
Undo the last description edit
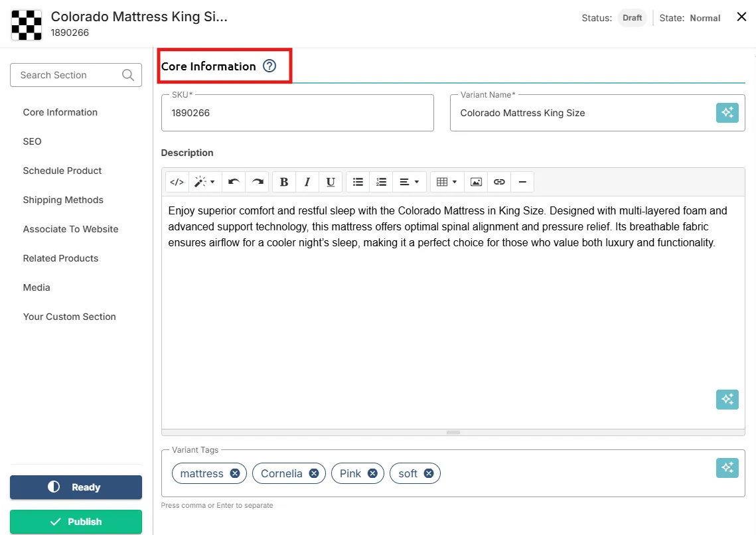click(x=234, y=182)
